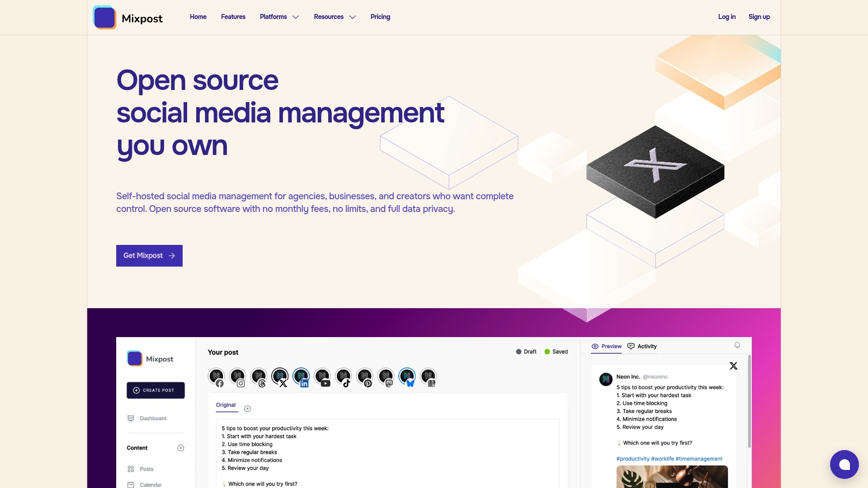Open the Home menu item

point(198,17)
